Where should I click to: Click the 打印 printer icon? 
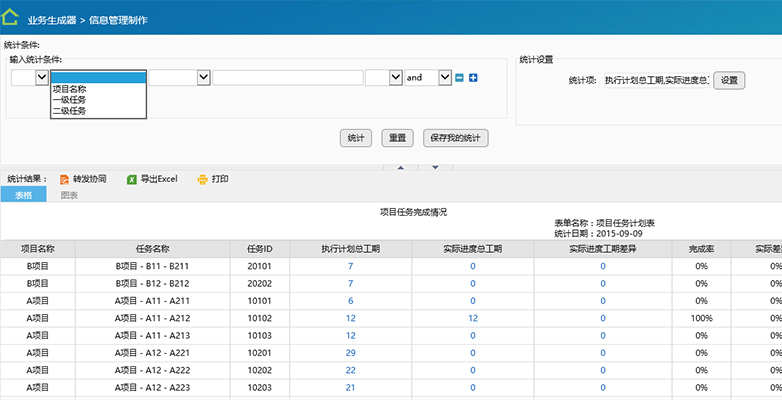pyautogui.click(x=202, y=179)
